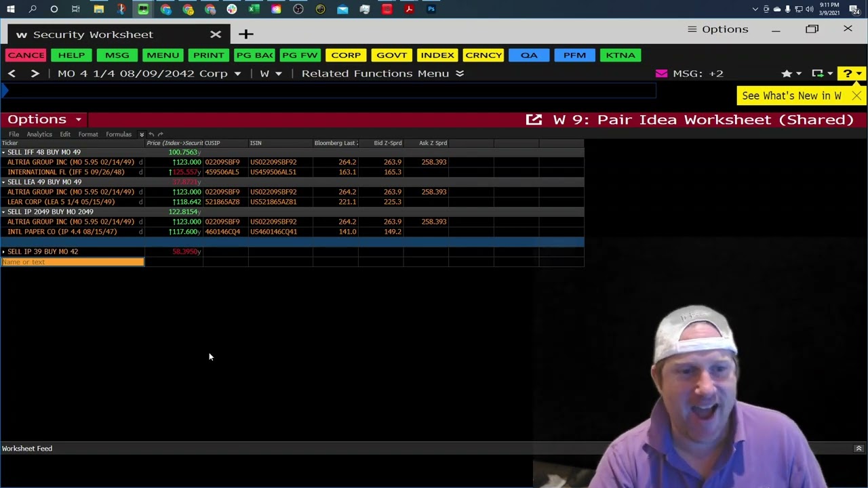This screenshot has width=868, height=488.
Task: Open See What's New in W notice
Action: [791, 96]
